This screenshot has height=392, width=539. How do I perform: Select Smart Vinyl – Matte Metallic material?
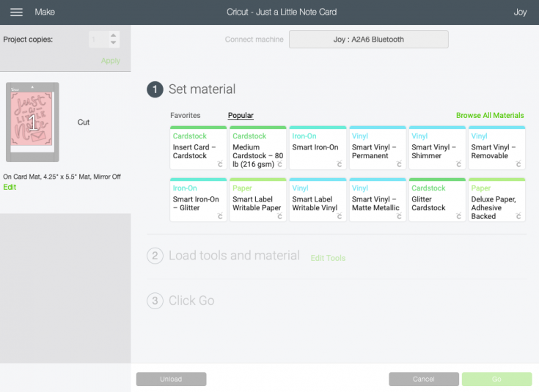click(378, 199)
